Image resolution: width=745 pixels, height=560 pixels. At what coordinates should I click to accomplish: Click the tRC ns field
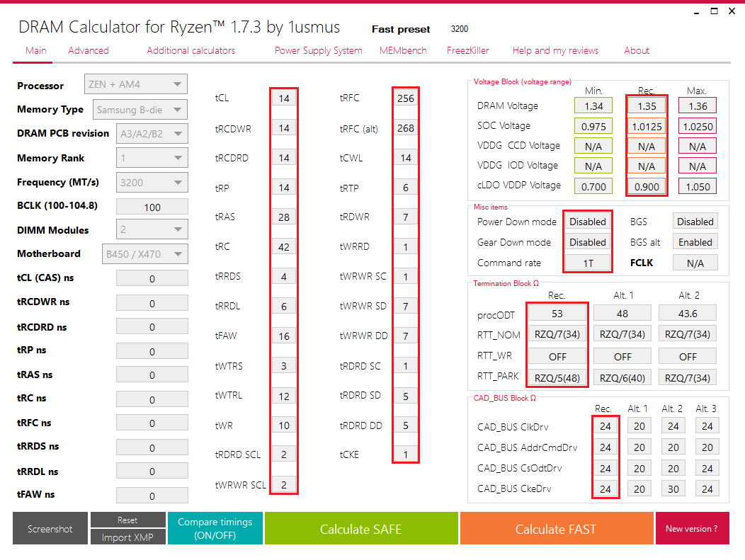pyautogui.click(x=152, y=399)
